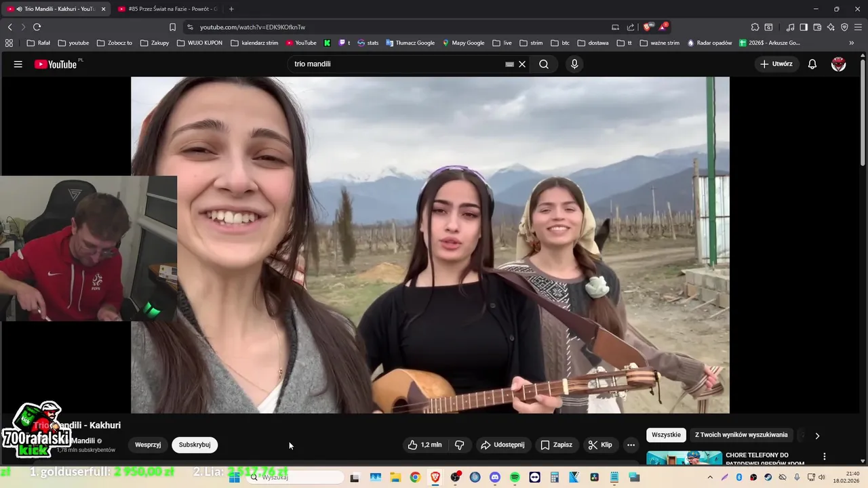The height and width of the screenshot is (488, 868).
Task: Open Brave Rewards triangle icon
Action: point(664,27)
